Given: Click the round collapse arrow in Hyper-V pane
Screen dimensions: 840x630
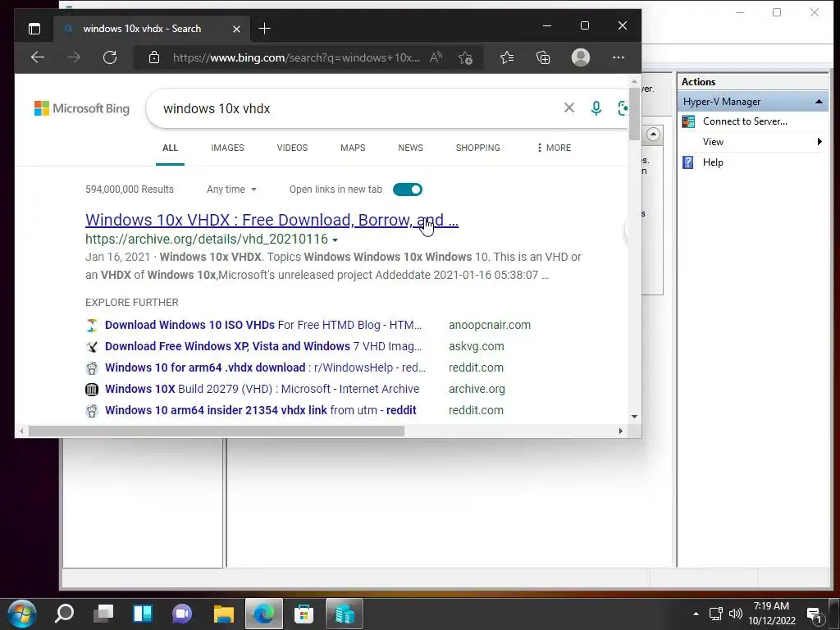Looking at the screenshot, I should [x=653, y=134].
